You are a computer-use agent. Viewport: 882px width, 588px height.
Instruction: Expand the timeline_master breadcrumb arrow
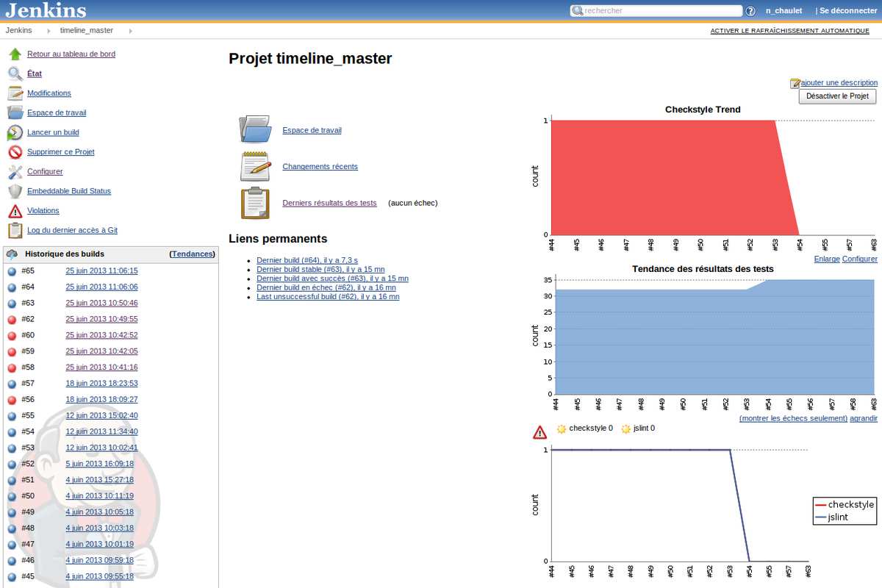(130, 31)
